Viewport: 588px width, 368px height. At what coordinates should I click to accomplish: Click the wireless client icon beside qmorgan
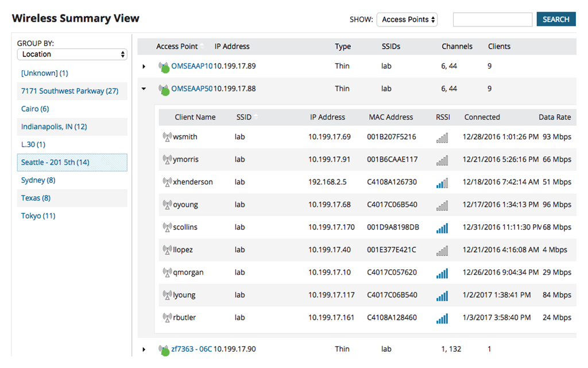click(x=168, y=272)
